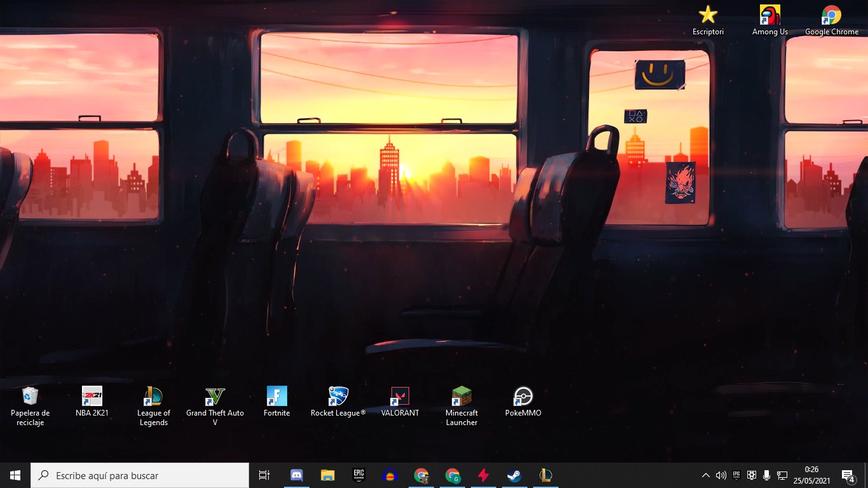Switch to Discord in the taskbar
Viewport: 868px width, 488px height.
(296, 475)
